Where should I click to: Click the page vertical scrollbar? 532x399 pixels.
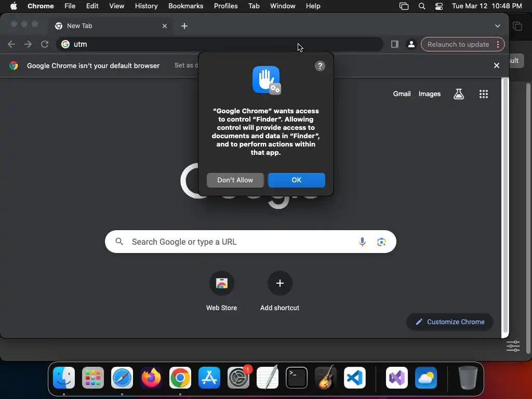[505, 205]
